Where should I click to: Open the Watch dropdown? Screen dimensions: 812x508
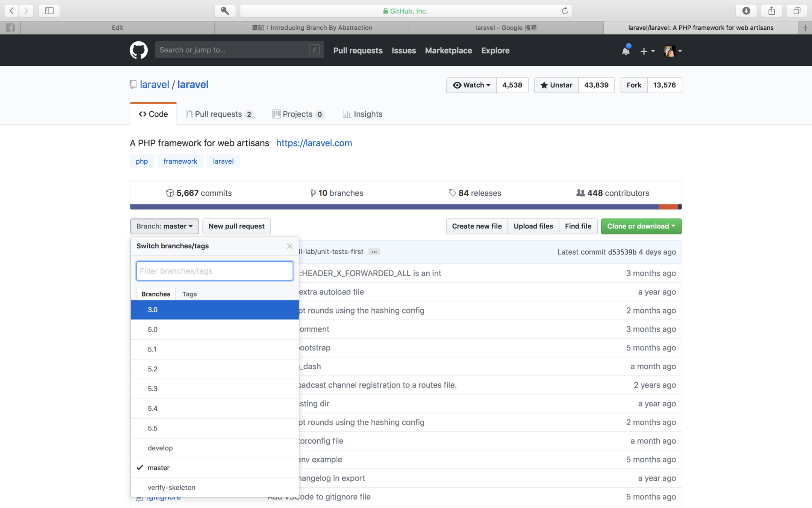(x=471, y=85)
